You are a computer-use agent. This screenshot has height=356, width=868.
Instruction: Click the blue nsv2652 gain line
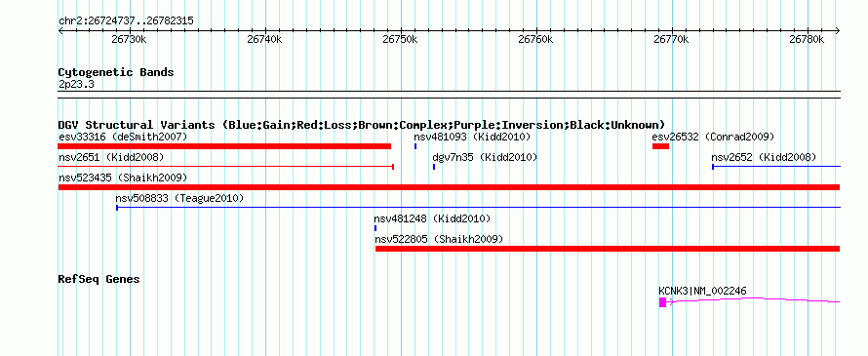click(x=776, y=166)
